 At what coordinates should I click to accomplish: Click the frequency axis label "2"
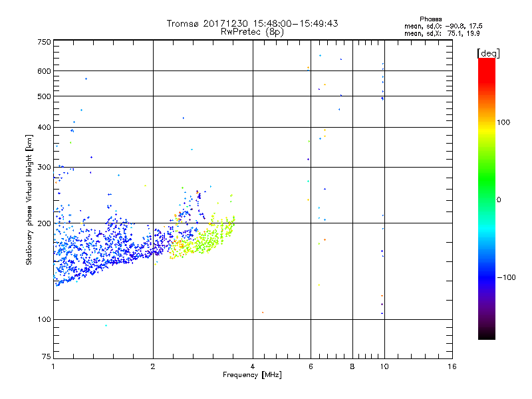(x=153, y=366)
